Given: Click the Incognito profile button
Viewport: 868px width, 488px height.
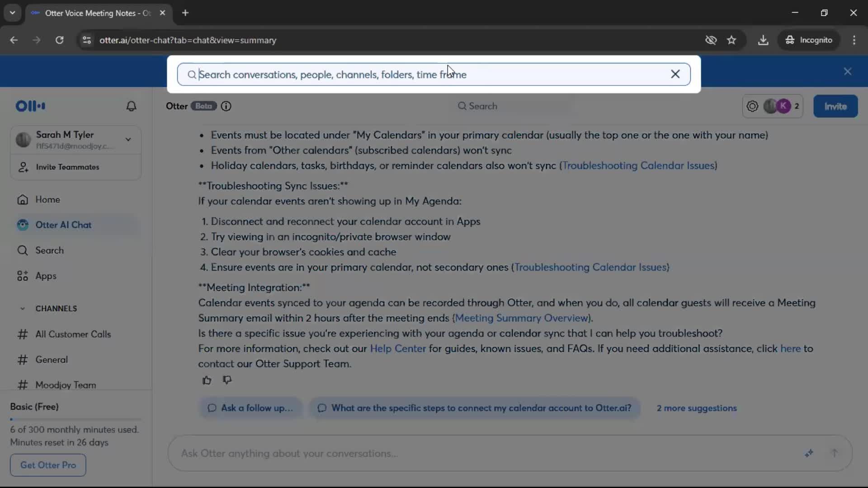Looking at the screenshot, I should coord(808,40).
